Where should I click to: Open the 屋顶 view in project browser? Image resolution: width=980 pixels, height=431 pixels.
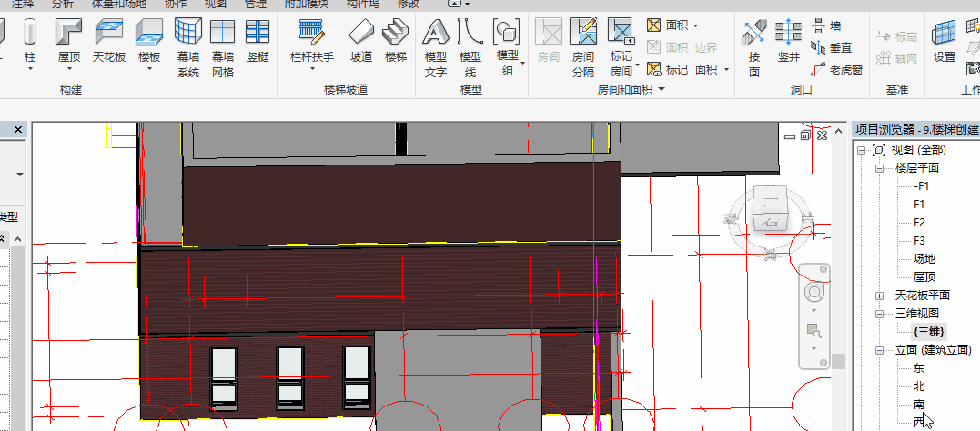pyautogui.click(x=924, y=276)
